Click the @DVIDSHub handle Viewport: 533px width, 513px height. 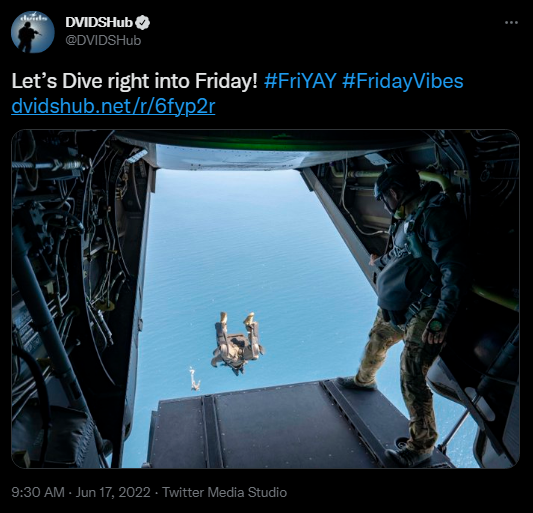click(x=103, y=40)
